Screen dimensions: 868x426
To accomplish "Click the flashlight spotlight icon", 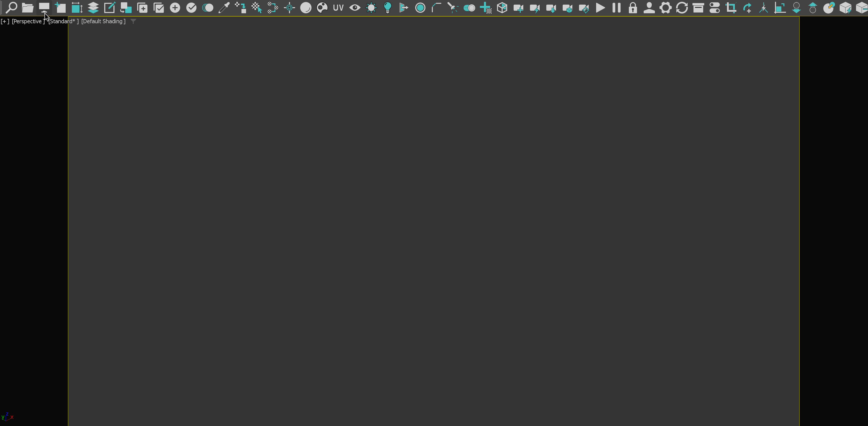I will click(x=453, y=7).
